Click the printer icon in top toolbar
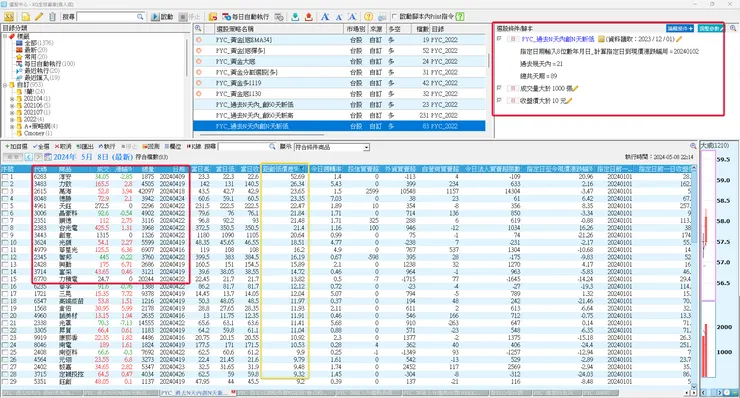Viewport: 740px width, 398px height. 382,17
